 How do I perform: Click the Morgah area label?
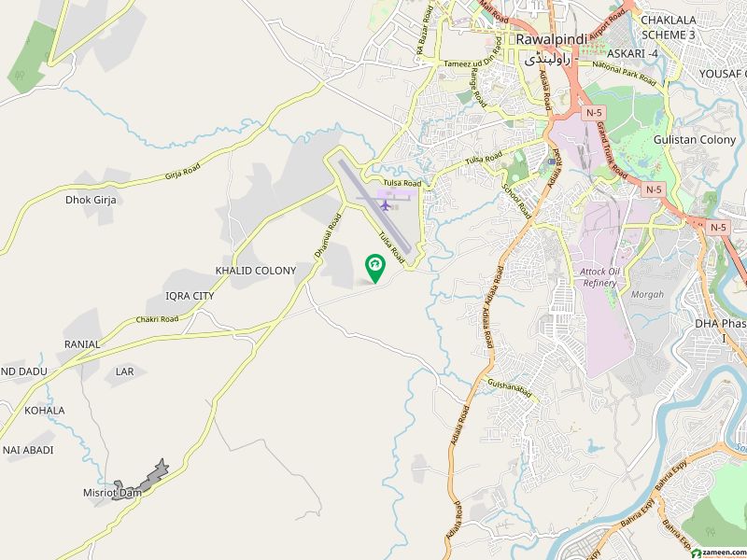[x=647, y=294]
